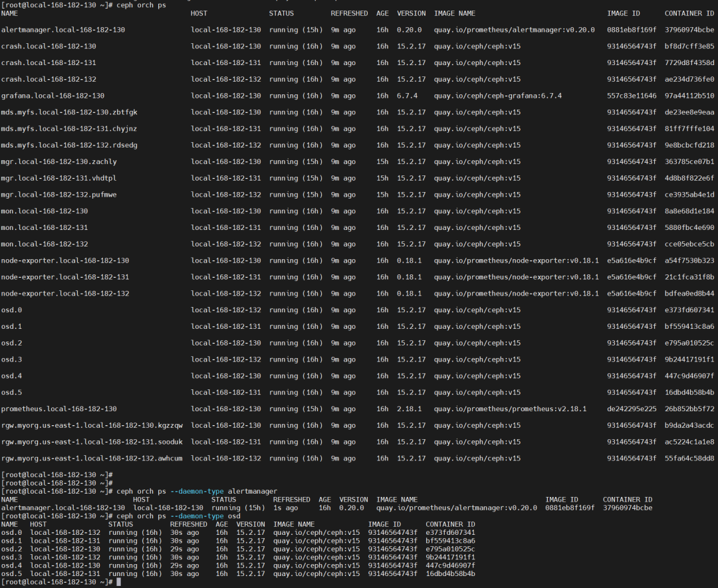Click the node-exporter.local-168-182-132 daemon name
718x588 pixels.
click(65, 293)
